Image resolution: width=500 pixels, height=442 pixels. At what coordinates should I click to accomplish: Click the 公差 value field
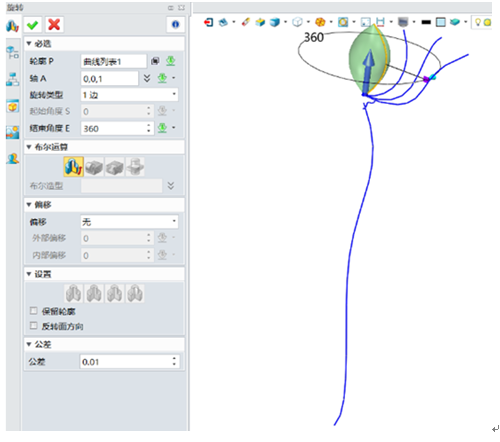point(129,362)
